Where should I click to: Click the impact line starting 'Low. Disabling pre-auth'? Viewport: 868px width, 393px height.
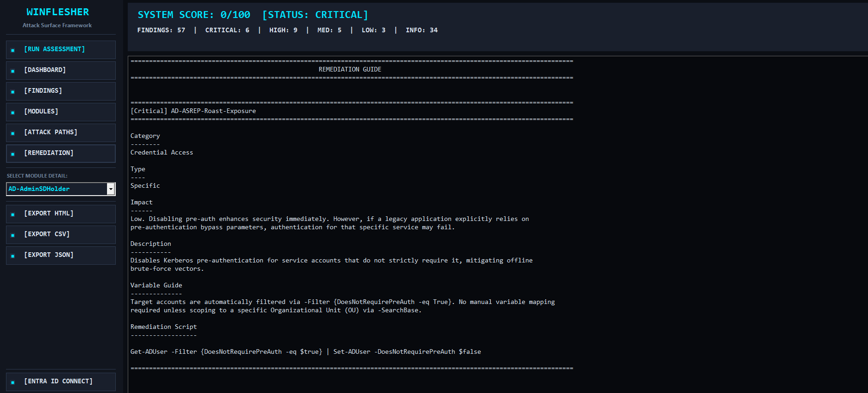[330, 219]
